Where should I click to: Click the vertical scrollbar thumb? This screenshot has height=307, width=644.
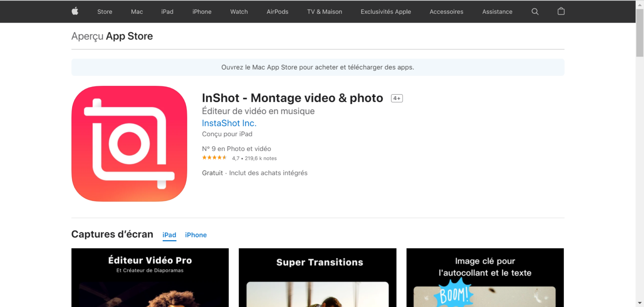tap(640, 33)
